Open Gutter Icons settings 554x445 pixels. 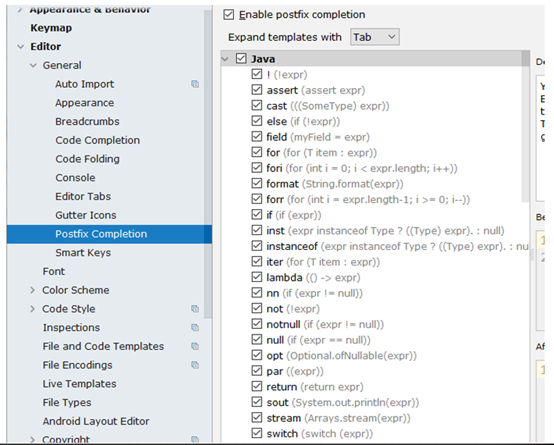pos(86,215)
